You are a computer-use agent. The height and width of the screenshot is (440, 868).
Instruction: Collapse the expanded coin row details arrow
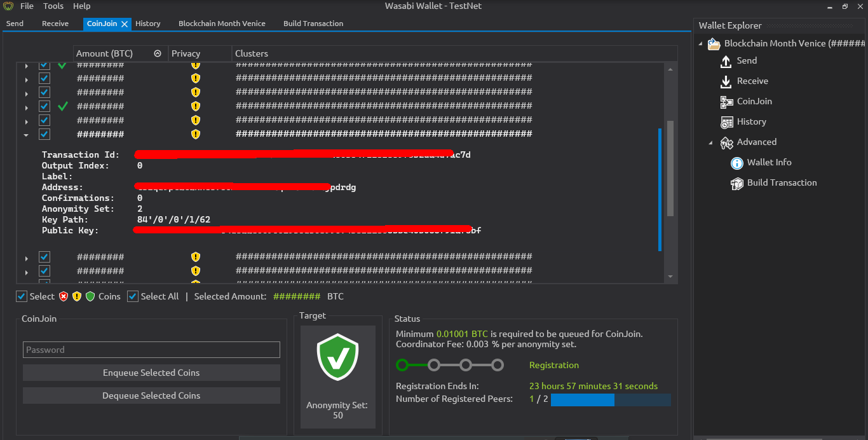click(26, 135)
